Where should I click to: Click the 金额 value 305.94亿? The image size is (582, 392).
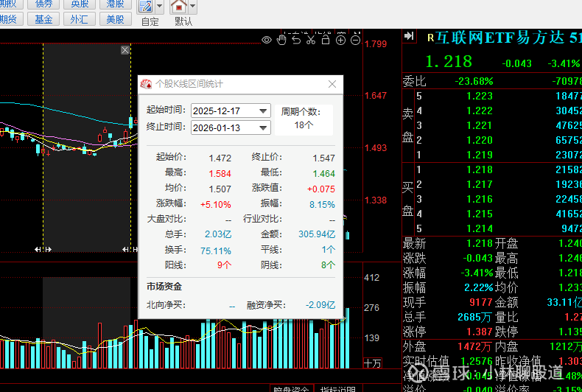point(317,234)
